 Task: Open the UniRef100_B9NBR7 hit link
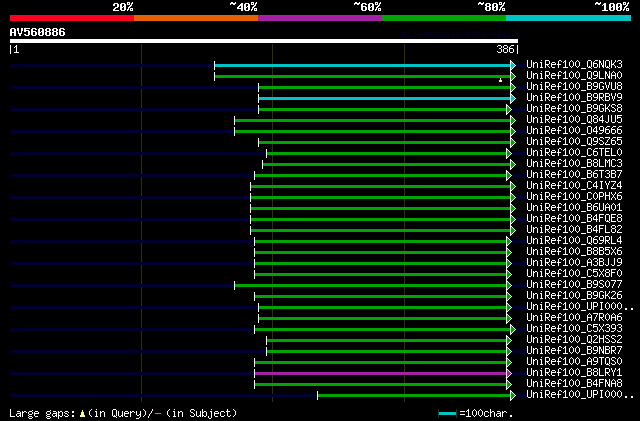point(574,351)
